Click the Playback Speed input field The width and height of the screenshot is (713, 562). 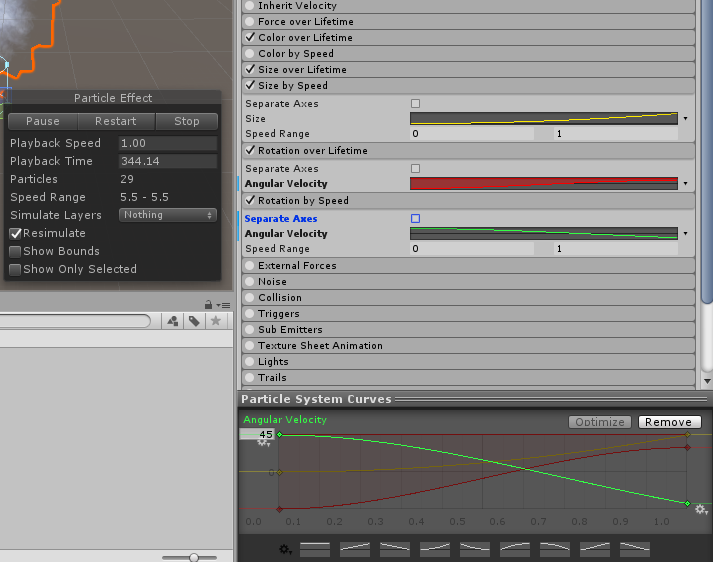click(x=167, y=143)
